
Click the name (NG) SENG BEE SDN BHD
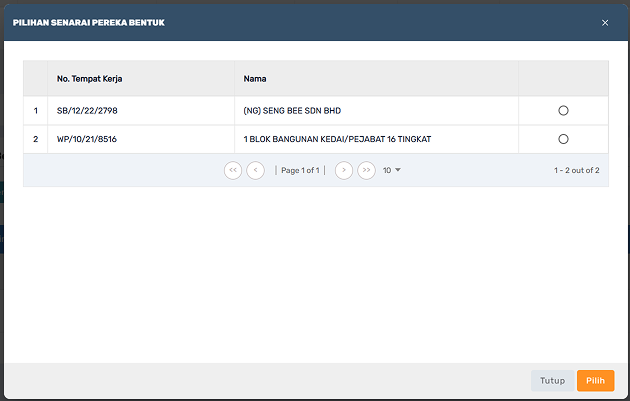point(292,110)
